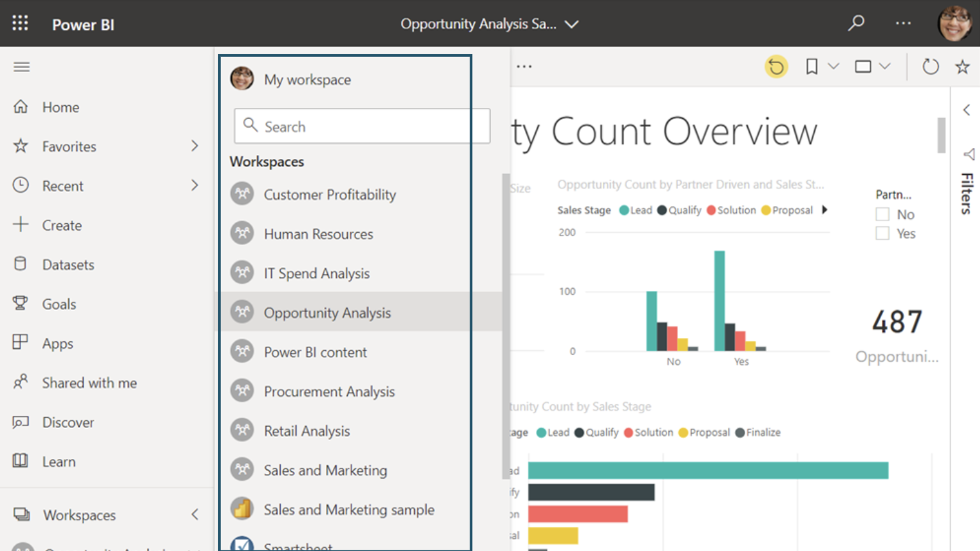The height and width of the screenshot is (551, 980).
Task: Select the teal Lead horizontal bar
Action: click(x=708, y=471)
